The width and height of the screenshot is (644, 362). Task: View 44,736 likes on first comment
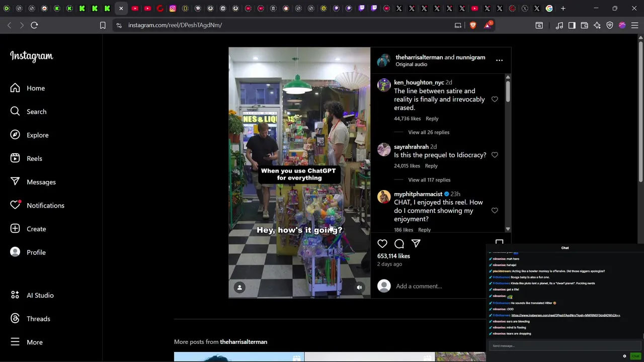tap(407, 119)
